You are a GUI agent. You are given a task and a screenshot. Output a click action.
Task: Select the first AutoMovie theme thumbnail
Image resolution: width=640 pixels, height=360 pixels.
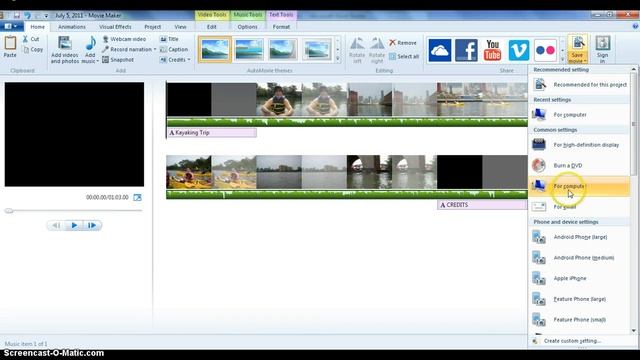click(215, 49)
